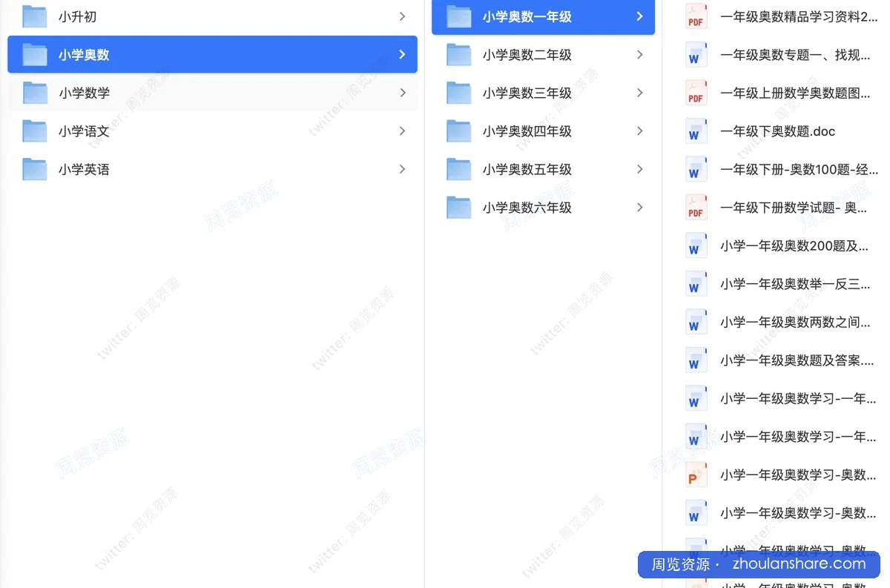The height and width of the screenshot is (588, 890).
Task: Expand the 小学奥数三年级 chevron
Action: (639, 93)
